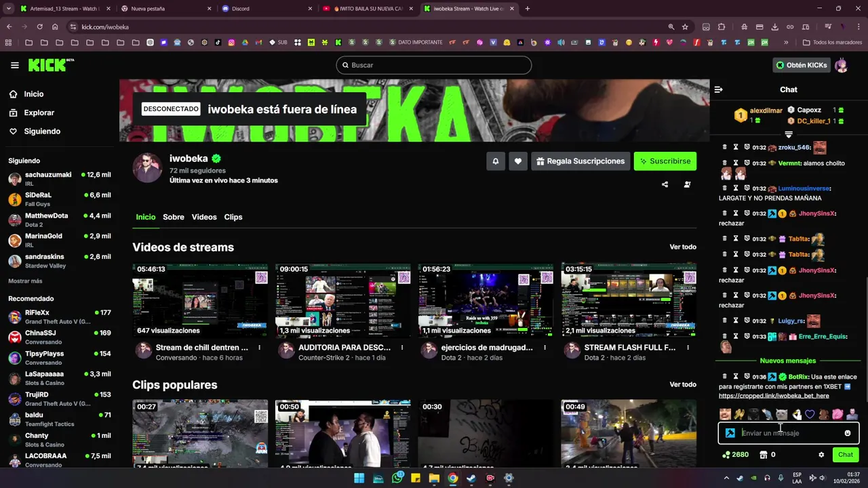Open the Todos los marcadores folder

click(832, 42)
